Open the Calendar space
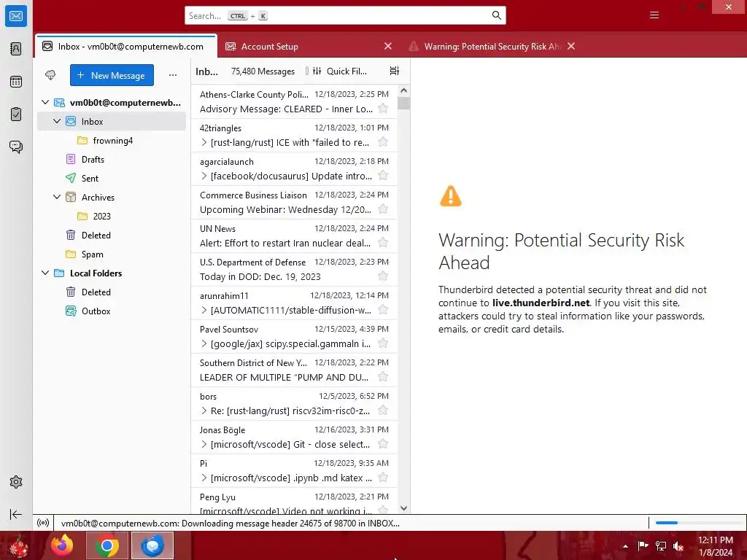Viewport: 747px width, 560px height. click(x=16, y=82)
